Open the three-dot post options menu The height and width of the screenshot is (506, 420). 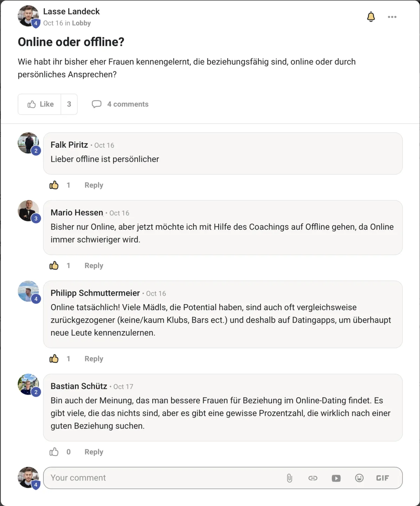click(x=392, y=17)
